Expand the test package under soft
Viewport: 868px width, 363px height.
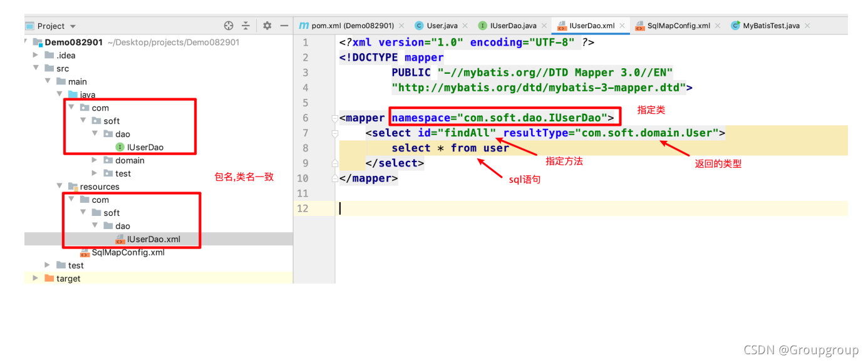point(95,173)
